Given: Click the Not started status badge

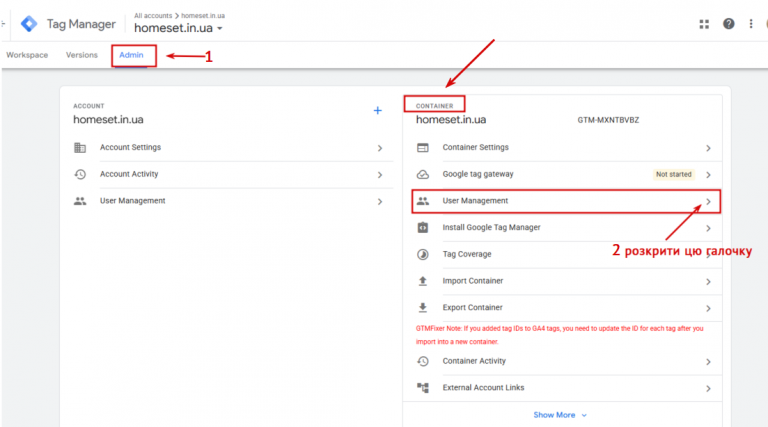Looking at the screenshot, I should pos(673,174).
